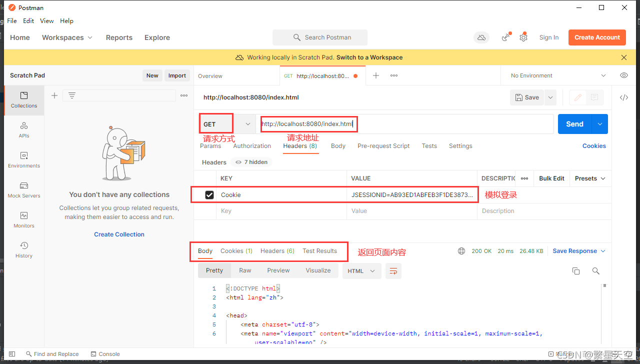
Task: Open the Collections sidebar panel
Action: coord(24,100)
